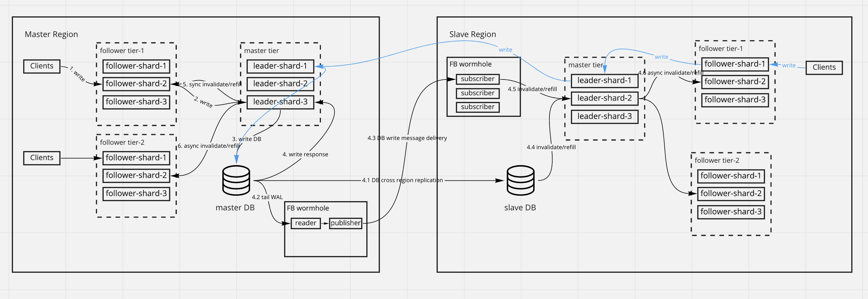Screen dimensions: 868x299
Task: Click the '1. write' arrow label
Action: [77, 74]
